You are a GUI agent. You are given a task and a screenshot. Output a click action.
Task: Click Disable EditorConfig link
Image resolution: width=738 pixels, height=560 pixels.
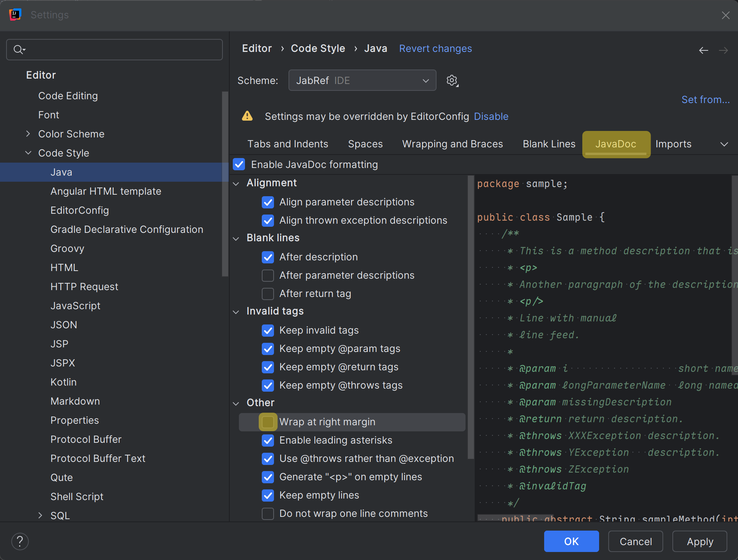coord(491,116)
